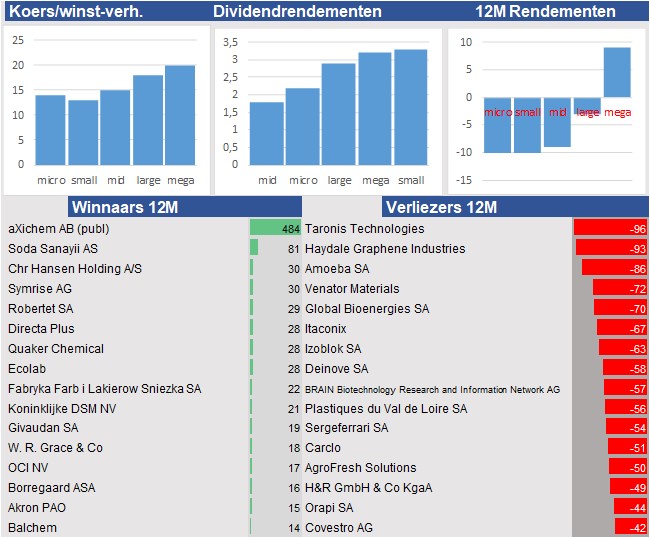650x538 pixels.
Task: Click the green 484 value bar
Action: coord(275,228)
